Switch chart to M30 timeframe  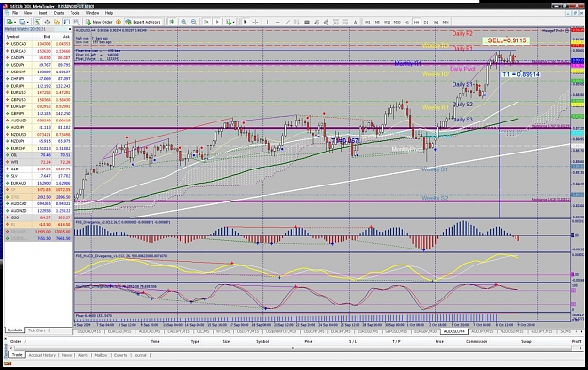coord(397,22)
